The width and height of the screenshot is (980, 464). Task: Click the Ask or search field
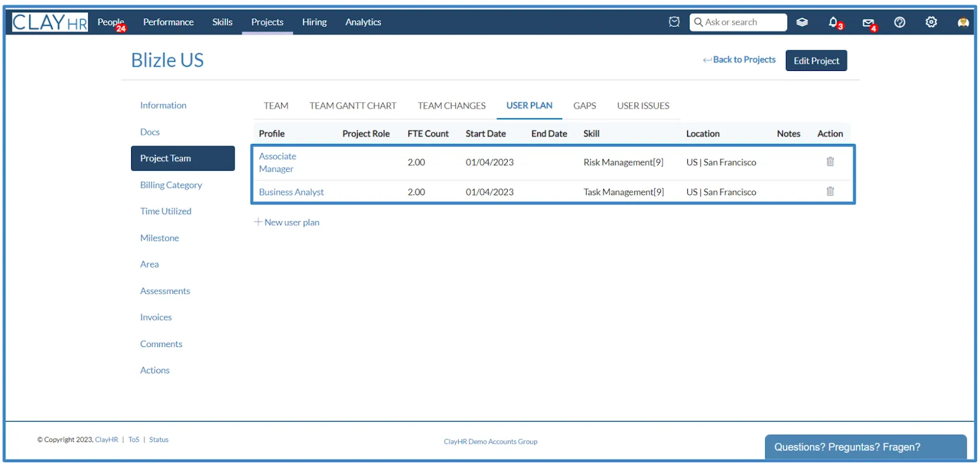click(x=738, y=22)
